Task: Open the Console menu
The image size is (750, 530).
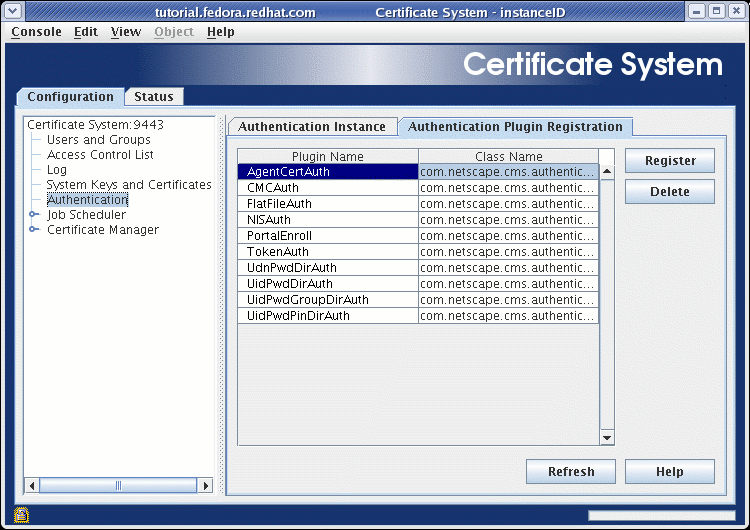Action: click(x=36, y=32)
